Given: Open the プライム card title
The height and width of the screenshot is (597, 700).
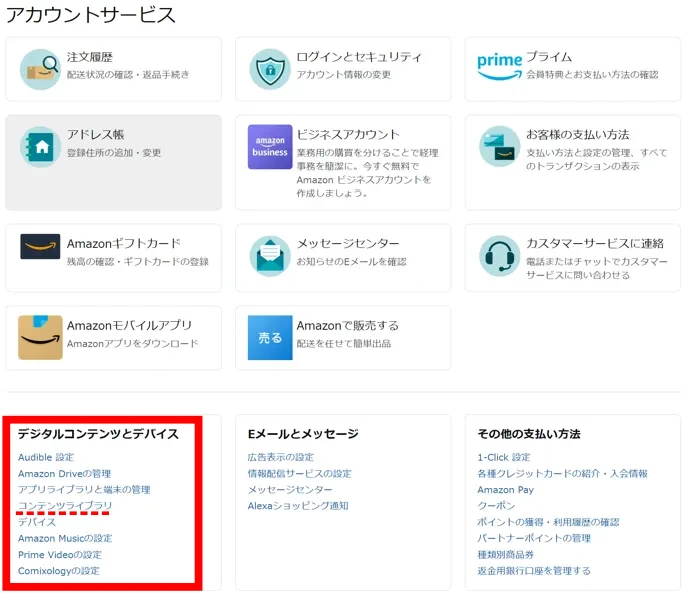Looking at the screenshot, I should click(549, 57).
